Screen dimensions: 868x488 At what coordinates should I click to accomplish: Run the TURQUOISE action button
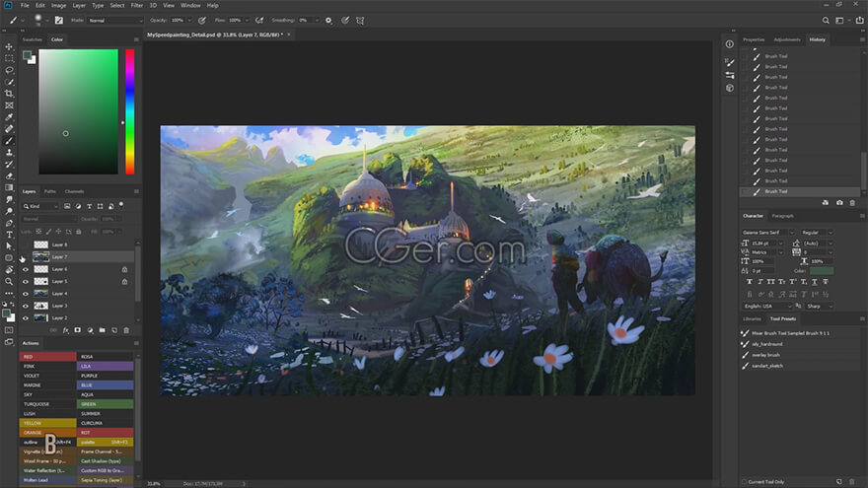pos(47,404)
